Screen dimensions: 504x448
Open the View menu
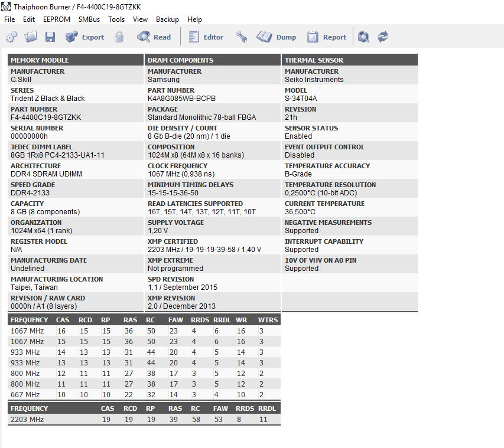click(x=140, y=19)
